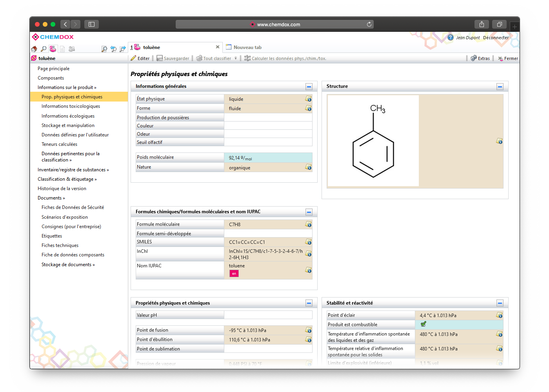Toggle the Produit est combustible checkmark
This screenshot has height=392, width=549.
(424, 324)
